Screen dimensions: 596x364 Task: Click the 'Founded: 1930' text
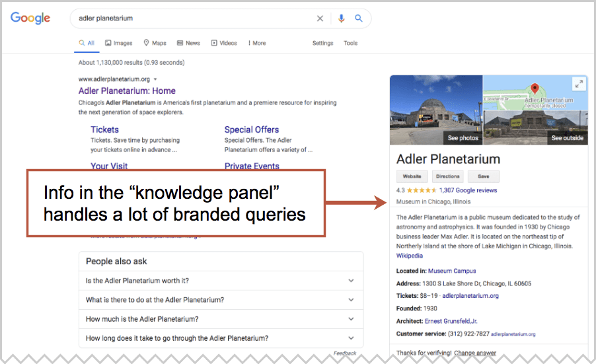(x=416, y=309)
